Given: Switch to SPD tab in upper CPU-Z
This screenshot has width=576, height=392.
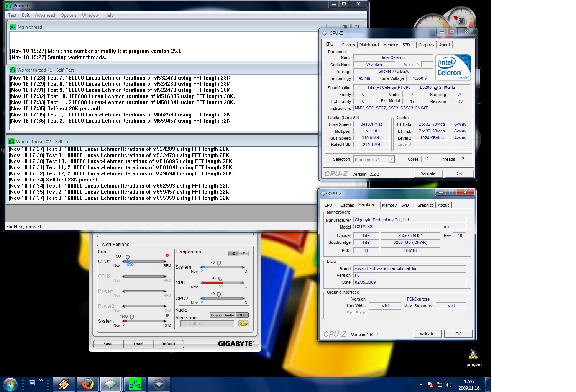Looking at the screenshot, I should click(406, 45).
